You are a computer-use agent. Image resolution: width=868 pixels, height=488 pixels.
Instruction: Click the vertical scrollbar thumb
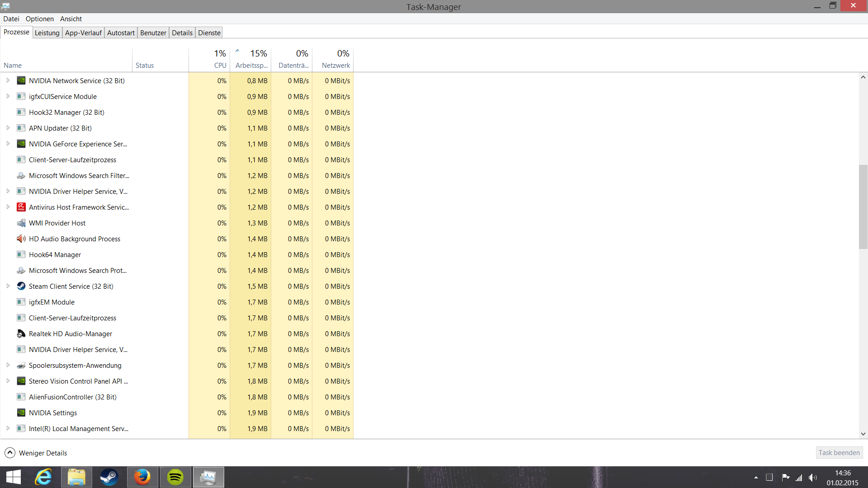tap(863, 207)
